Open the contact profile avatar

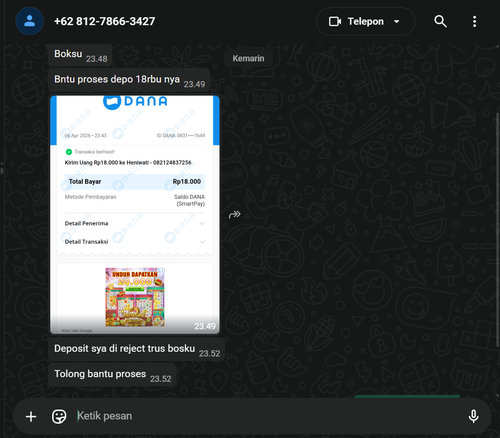29,21
